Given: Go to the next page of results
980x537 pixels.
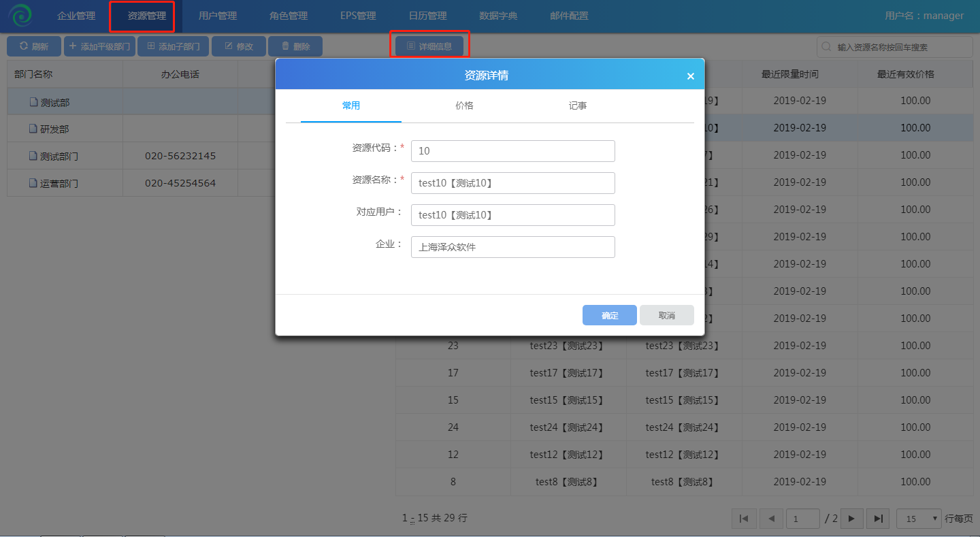Looking at the screenshot, I should pyautogui.click(x=851, y=519).
